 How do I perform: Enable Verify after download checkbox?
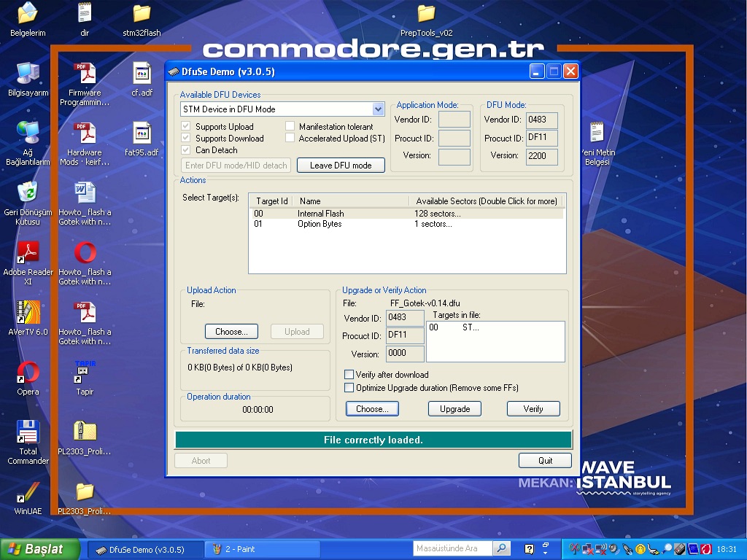pyautogui.click(x=349, y=375)
